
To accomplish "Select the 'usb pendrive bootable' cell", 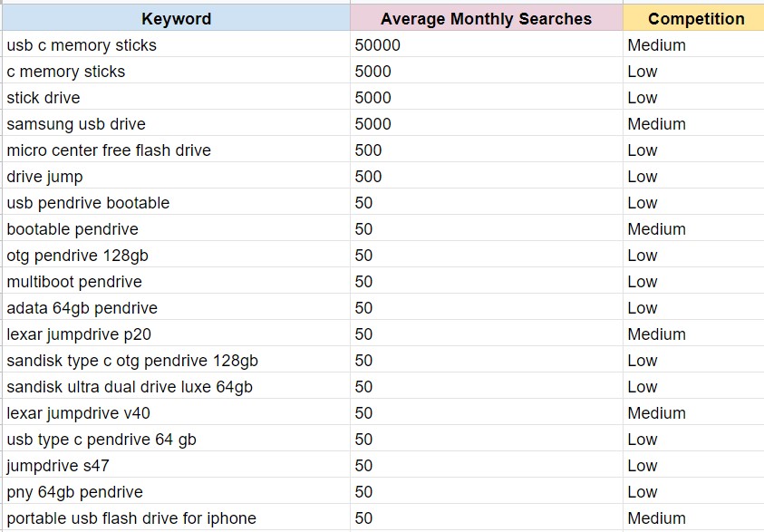I will point(88,203).
